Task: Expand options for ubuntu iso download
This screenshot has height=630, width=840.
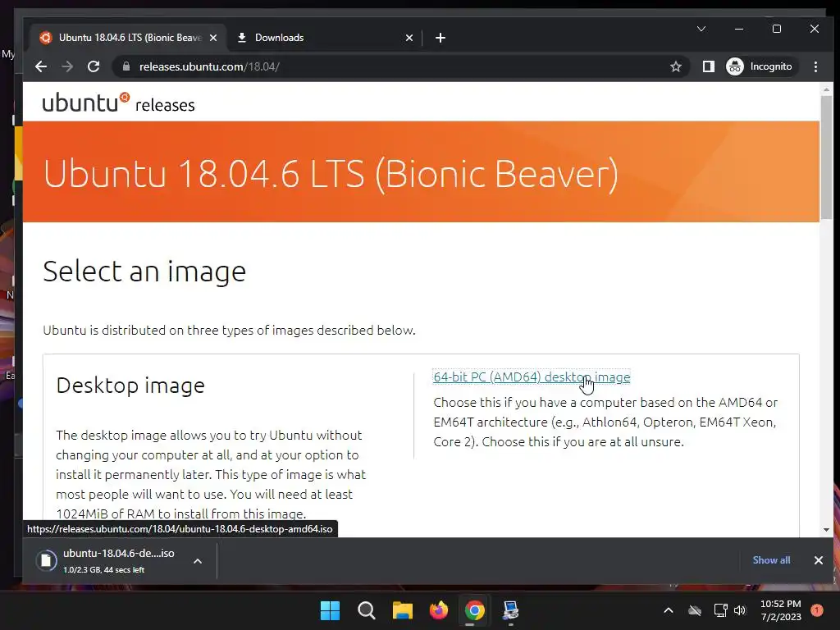Action: [198, 561]
